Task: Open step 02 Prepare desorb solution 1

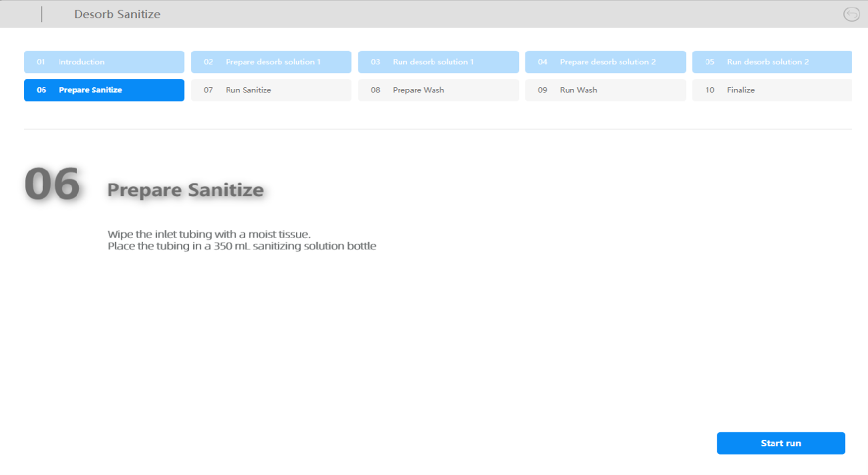Action: [271, 62]
